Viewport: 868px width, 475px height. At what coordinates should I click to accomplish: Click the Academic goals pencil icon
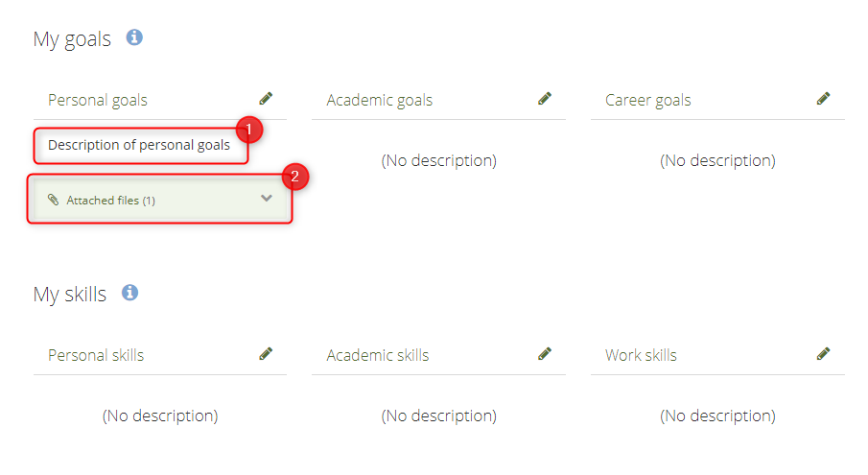tap(545, 99)
